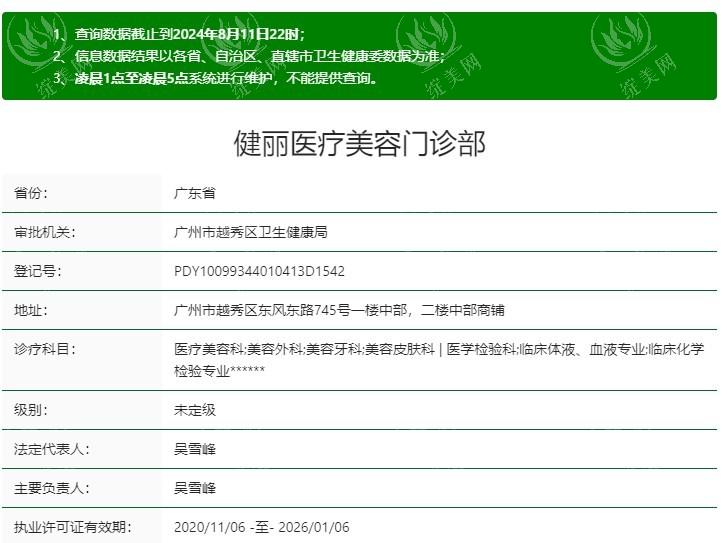Click the value 未定级
Viewport: 727px width, 543px height.
[x=195, y=410]
